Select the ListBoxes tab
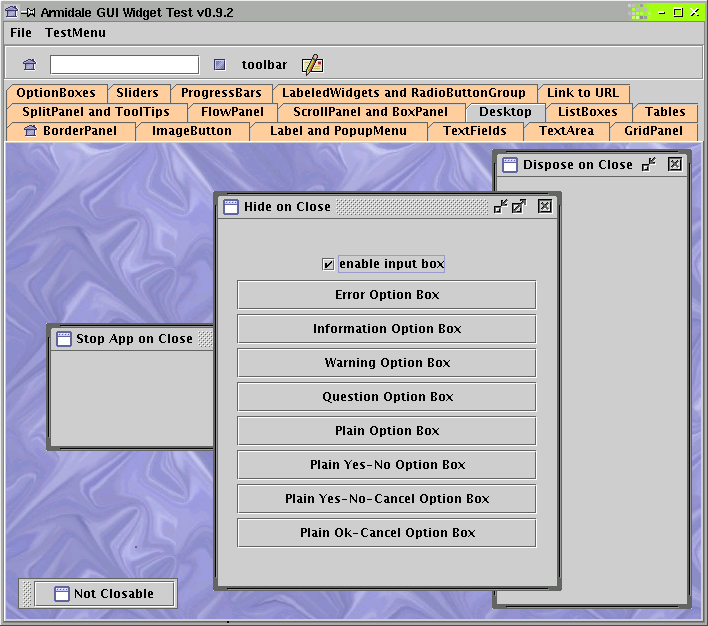The image size is (708, 626). pos(587,112)
